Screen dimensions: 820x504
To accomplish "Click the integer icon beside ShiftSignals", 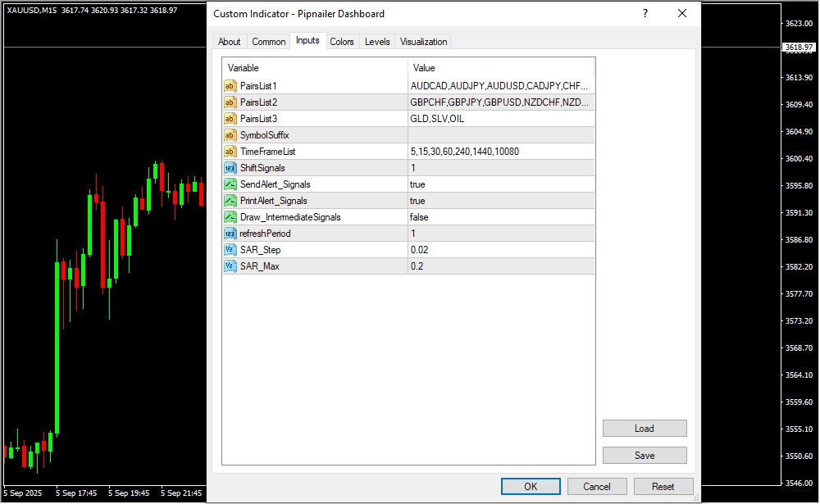I will coord(230,168).
